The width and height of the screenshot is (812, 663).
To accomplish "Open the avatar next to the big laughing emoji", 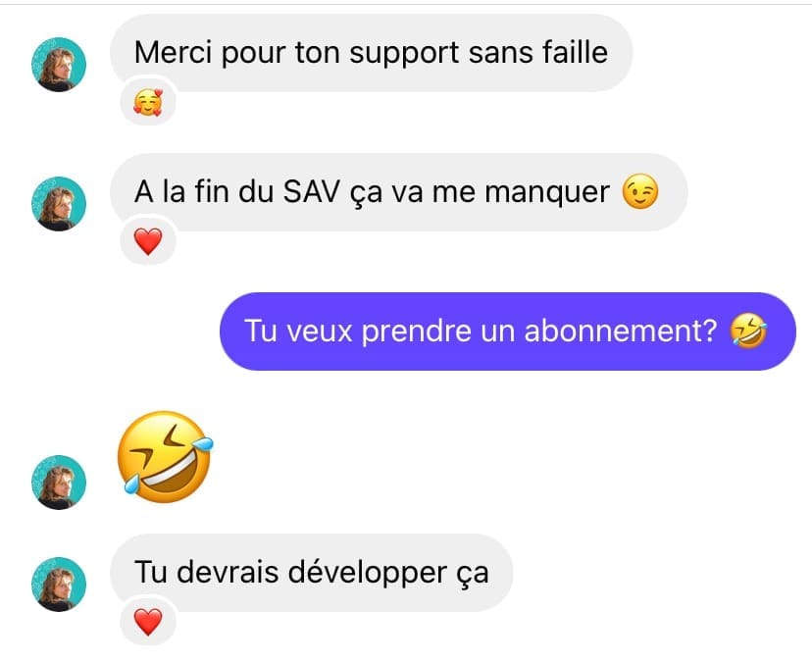I will coord(59,483).
